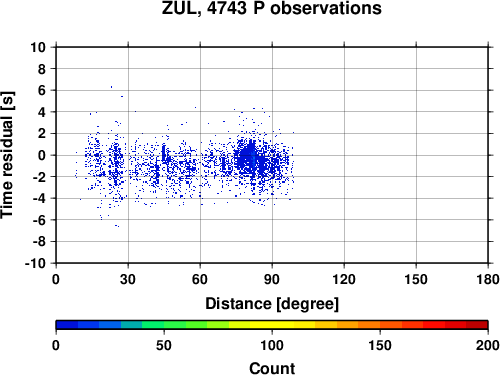Click the colorbar tick label '100'

(272, 345)
